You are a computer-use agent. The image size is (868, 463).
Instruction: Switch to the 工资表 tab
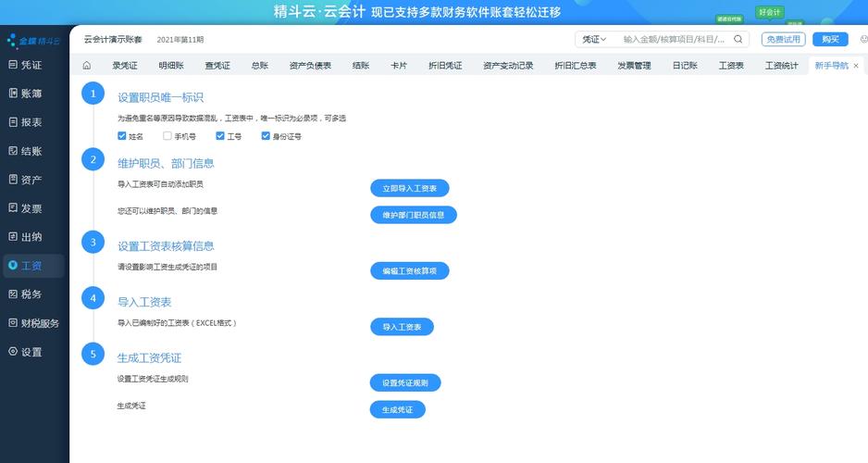(x=730, y=66)
